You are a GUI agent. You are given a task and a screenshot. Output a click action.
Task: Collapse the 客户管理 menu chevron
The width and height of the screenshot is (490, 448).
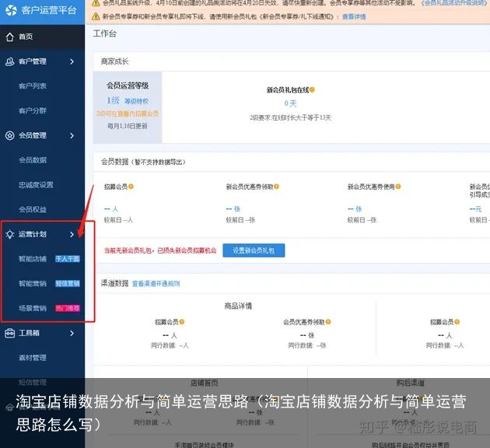[72, 61]
